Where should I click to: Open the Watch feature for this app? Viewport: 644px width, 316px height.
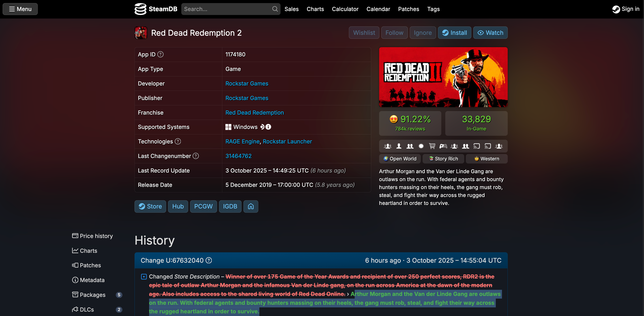(x=490, y=32)
